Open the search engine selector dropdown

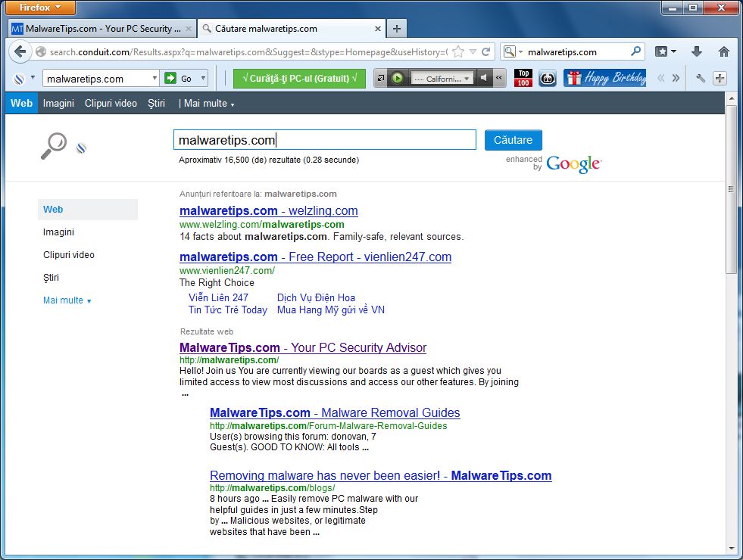[x=512, y=51]
